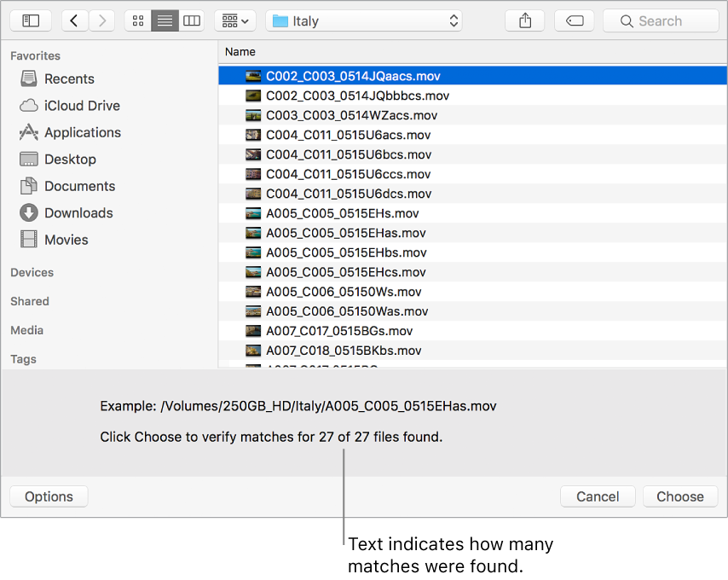Select file C003_C003_0514WZacs.mov

click(351, 115)
